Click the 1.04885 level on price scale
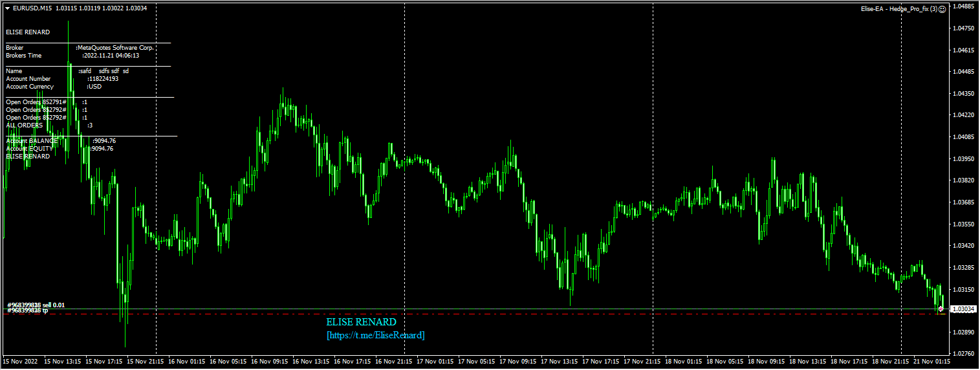980x370 pixels. pos(964,6)
